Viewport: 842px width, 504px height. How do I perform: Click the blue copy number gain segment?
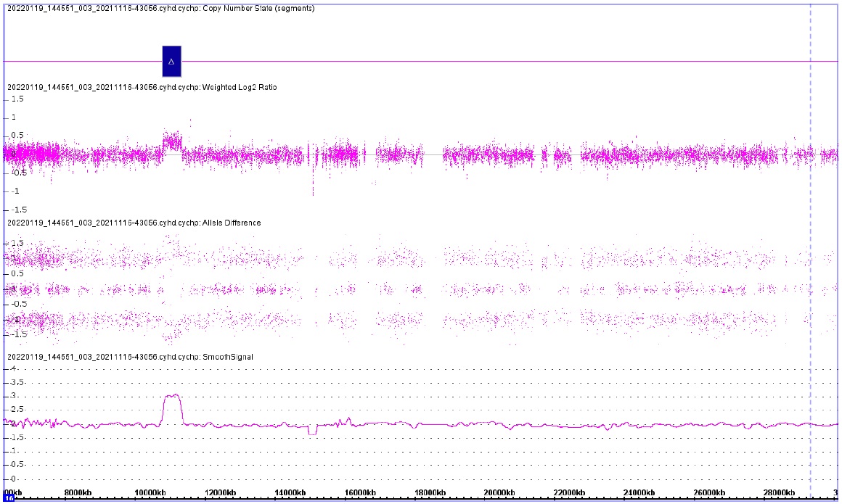[x=171, y=62]
